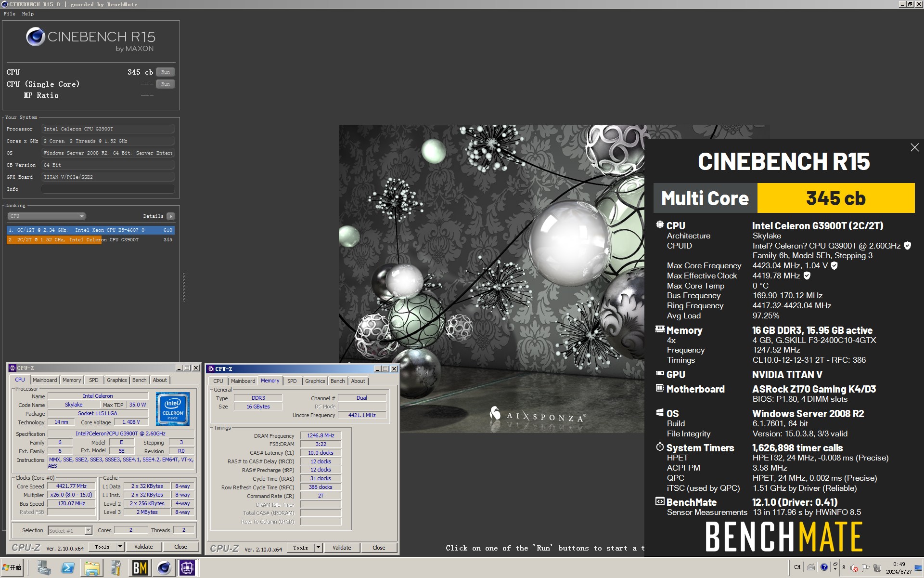The width and height of the screenshot is (924, 578).
Task: Open About tab in right CPU-Z window
Action: pos(358,381)
